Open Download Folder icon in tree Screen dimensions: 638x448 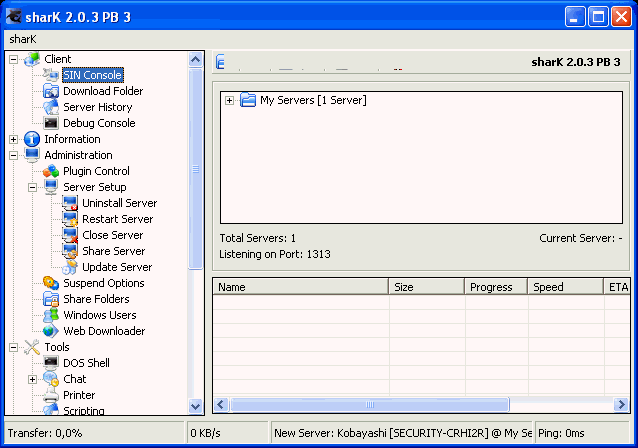pos(51,91)
